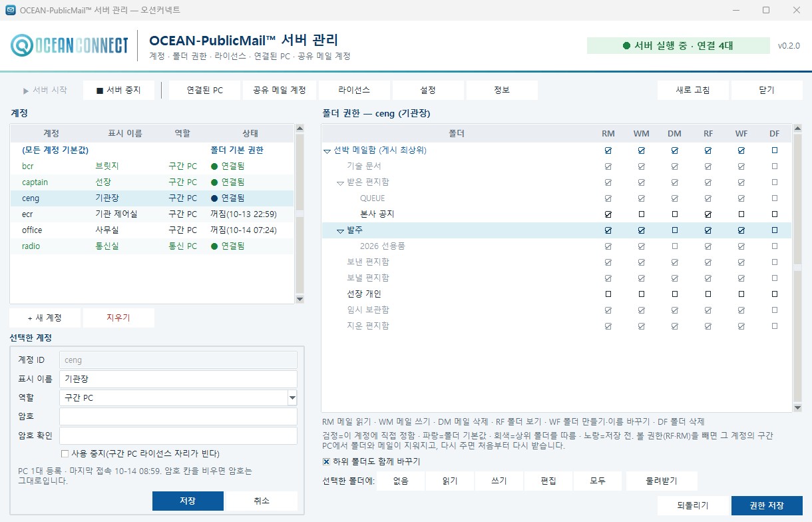
Task: Open the 라이선스 section
Action: (354, 90)
